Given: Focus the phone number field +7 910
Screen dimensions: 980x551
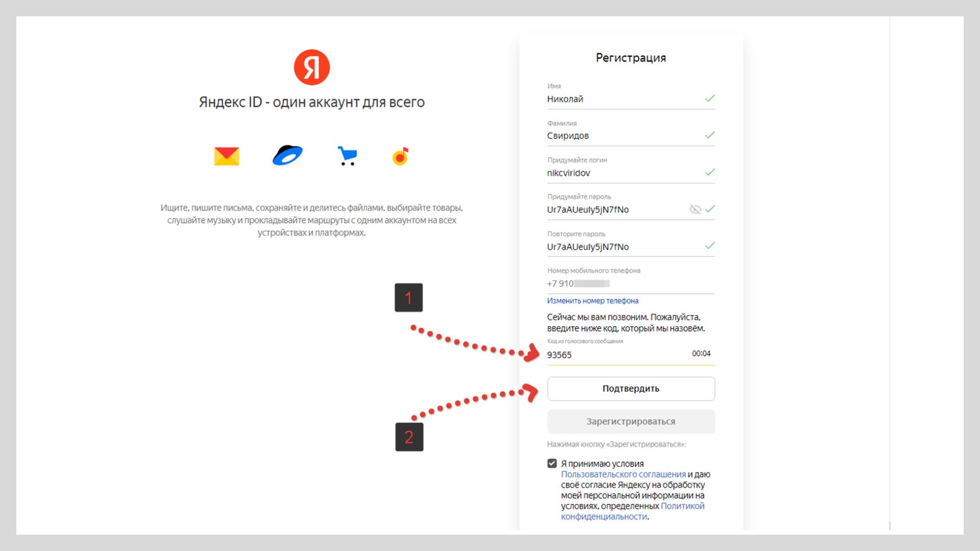Looking at the screenshot, I should [631, 284].
